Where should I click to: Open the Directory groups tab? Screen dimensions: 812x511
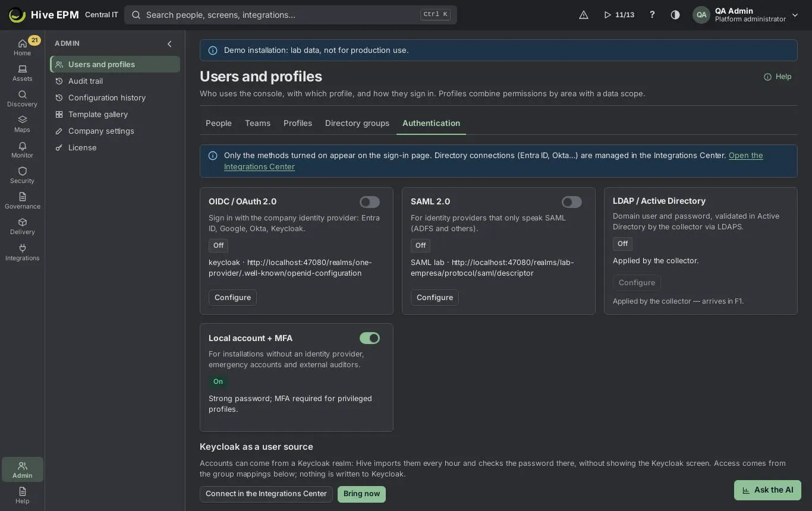pyautogui.click(x=357, y=123)
